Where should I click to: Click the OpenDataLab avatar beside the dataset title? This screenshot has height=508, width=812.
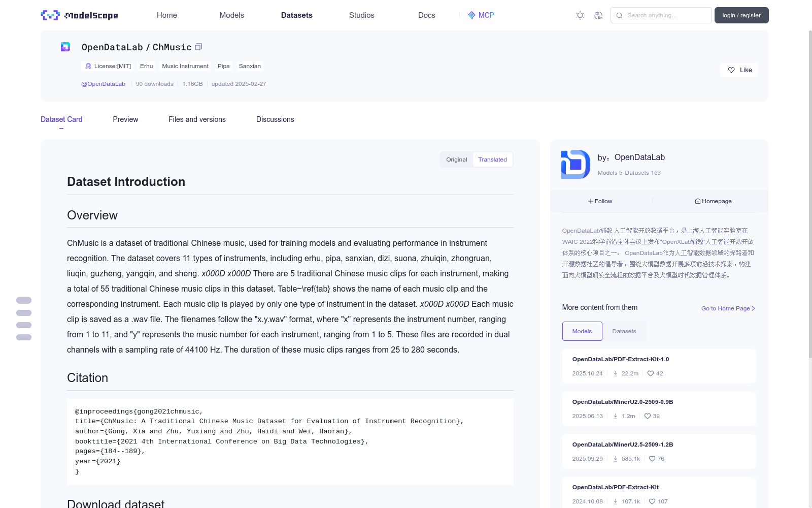[x=65, y=47]
